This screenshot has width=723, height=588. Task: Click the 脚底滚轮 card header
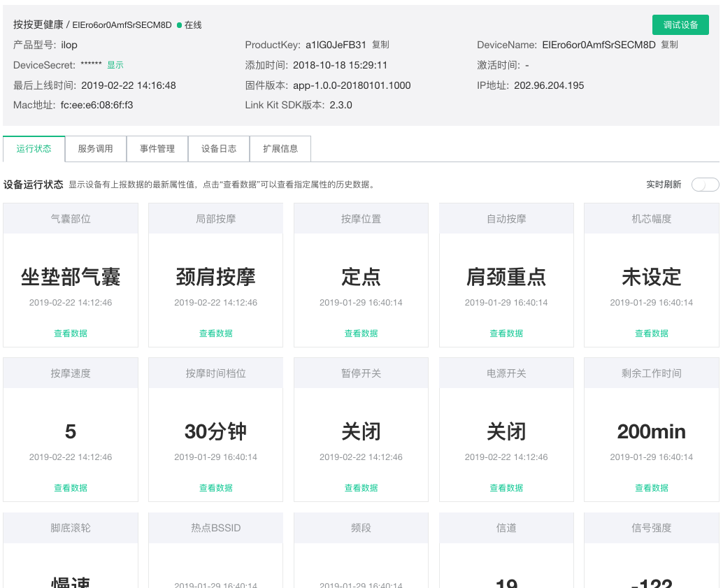click(x=71, y=528)
